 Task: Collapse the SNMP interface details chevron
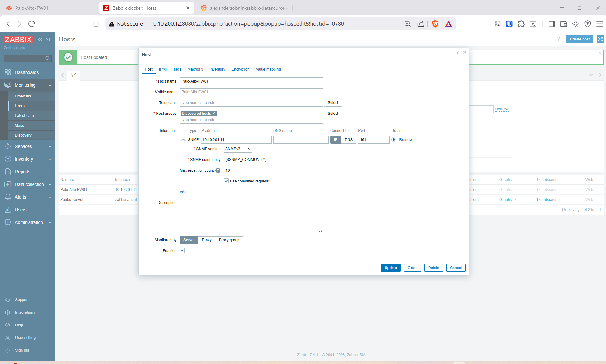[x=183, y=140]
